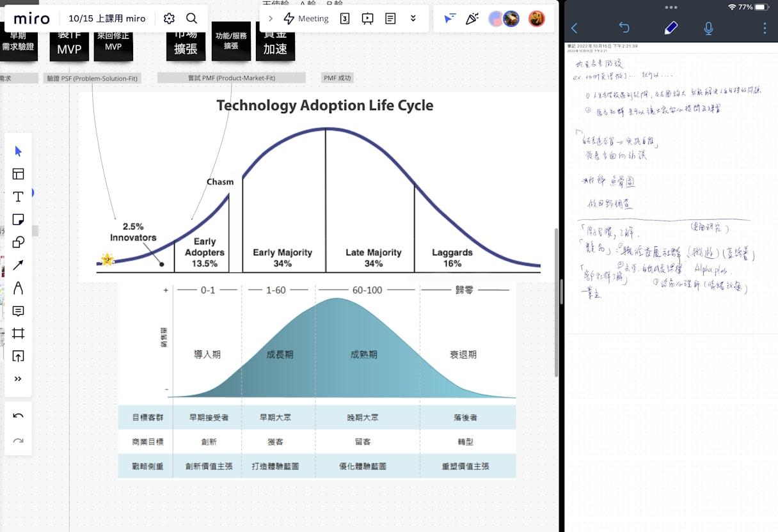Open the Upload tool in the toolbar
Screen dimensions: 778x532
pos(18,356)
